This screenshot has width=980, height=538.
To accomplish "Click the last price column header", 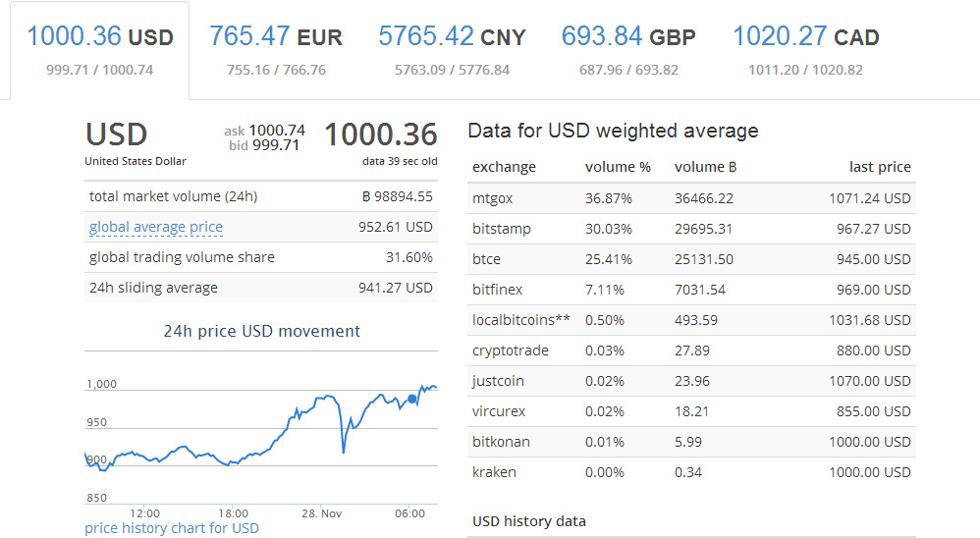I will click(x=880, y=167).
